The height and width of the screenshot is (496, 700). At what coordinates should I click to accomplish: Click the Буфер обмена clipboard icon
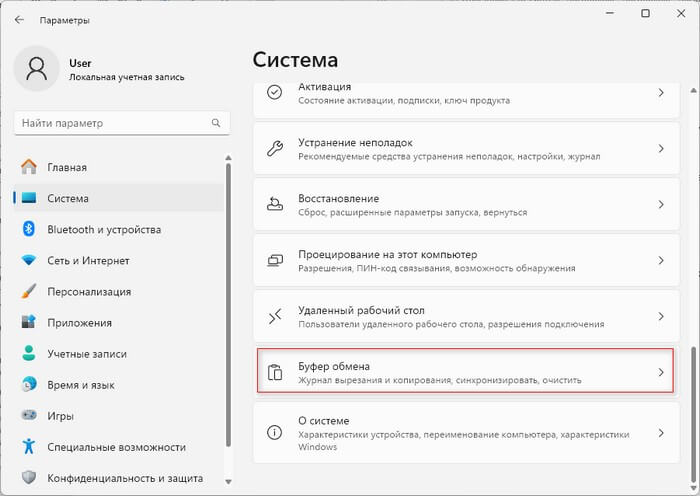(275, 372)
